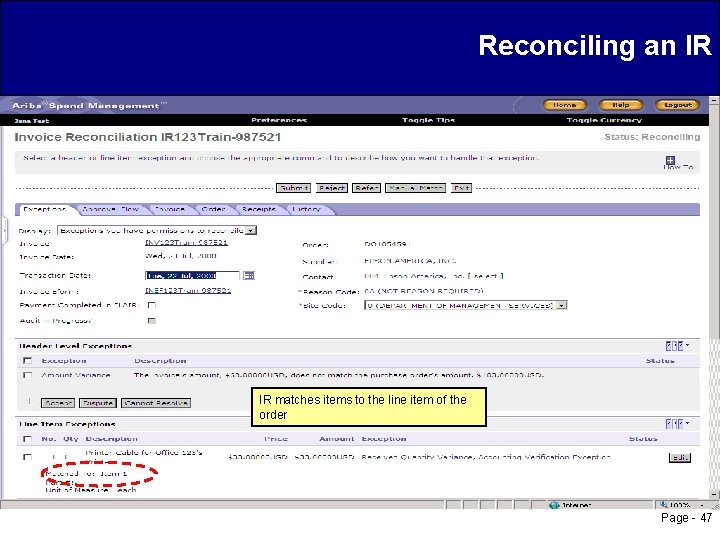Click the Description column header in Line Item Exceptions
The image size is (720, 540).
coord(112,439)
